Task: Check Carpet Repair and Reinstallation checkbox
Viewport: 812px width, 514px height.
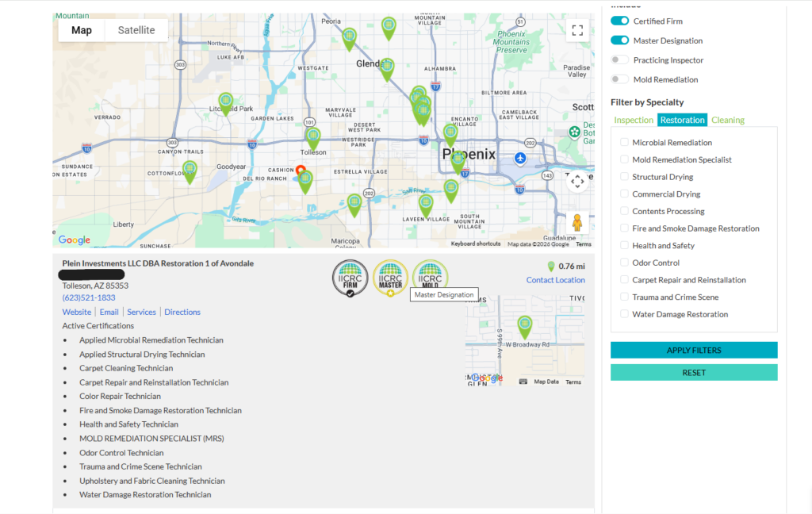Action: click(624, 279)
